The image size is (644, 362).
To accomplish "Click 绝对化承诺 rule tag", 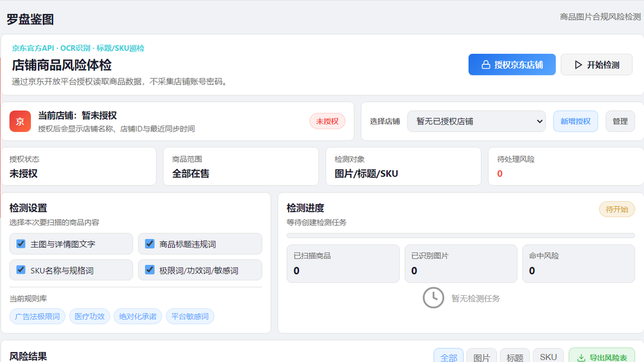I will pyautogui.click(x=137, y=316).
